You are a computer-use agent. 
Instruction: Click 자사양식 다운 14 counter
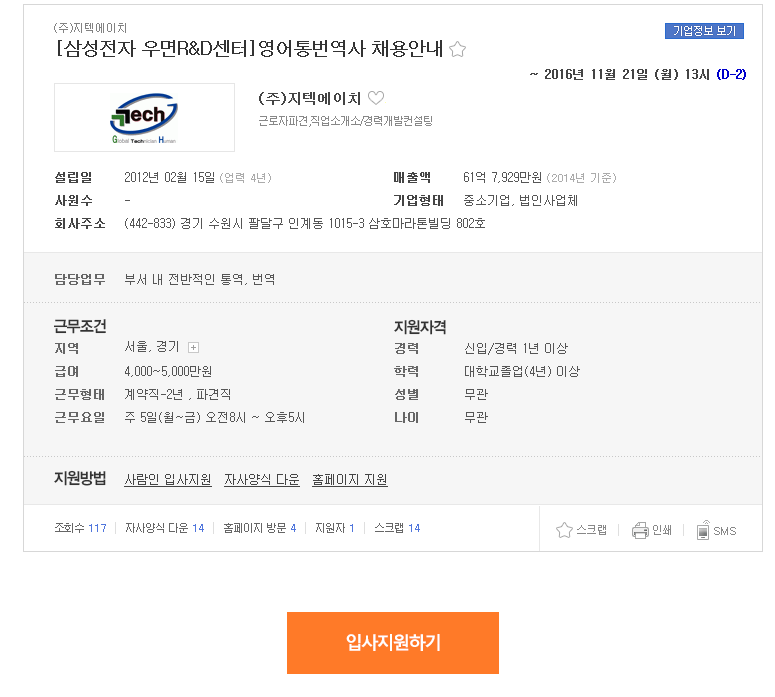pyautogui.click(x=165, y=528)
